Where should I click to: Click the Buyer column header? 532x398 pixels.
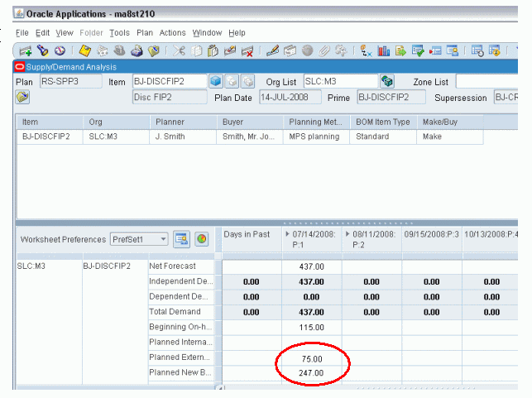click(250, 122)
